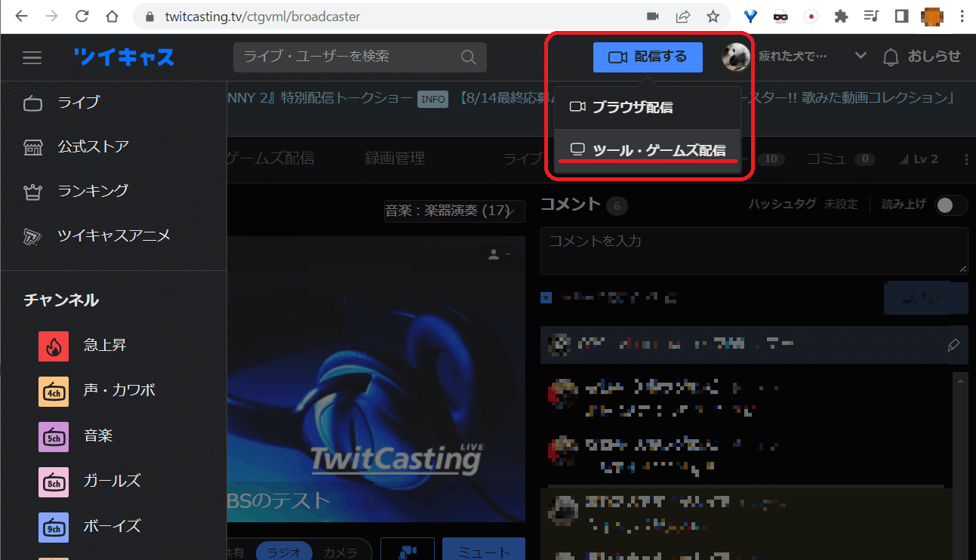Open the 音楽 channel from the sidebar

[x=53, y=435]
